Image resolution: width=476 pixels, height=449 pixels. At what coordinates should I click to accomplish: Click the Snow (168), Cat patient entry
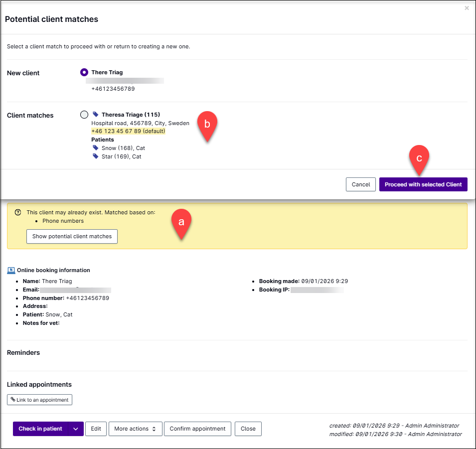click(x=123, y=148)
